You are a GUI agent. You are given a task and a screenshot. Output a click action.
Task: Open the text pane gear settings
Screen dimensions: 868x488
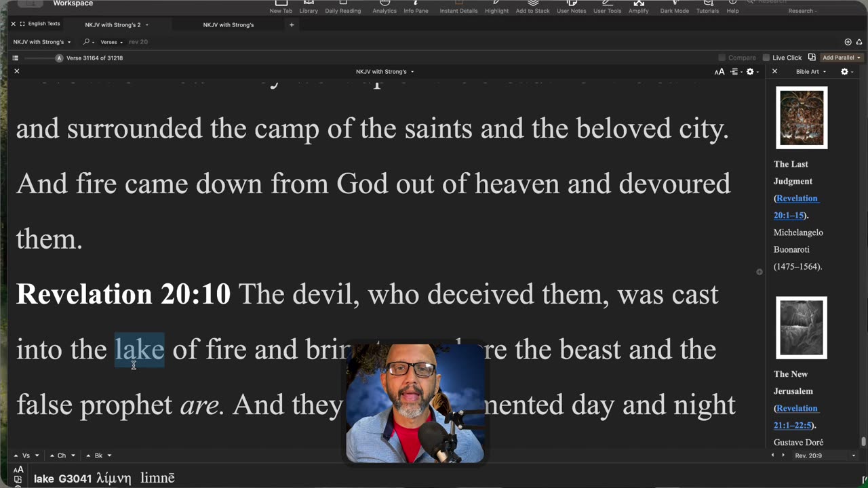pyautogui.click(x=752, y=71)
